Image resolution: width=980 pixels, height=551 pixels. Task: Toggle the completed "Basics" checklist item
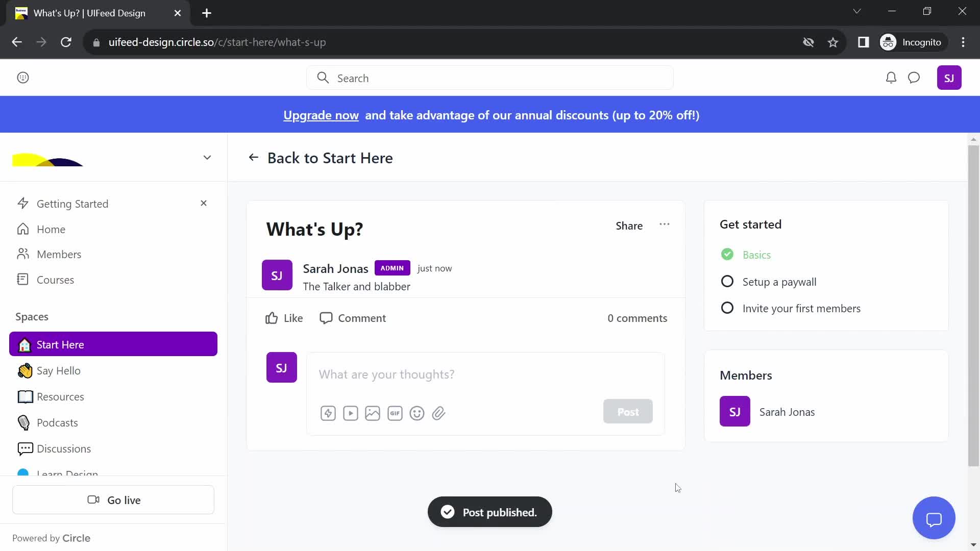tap(727, 254)
